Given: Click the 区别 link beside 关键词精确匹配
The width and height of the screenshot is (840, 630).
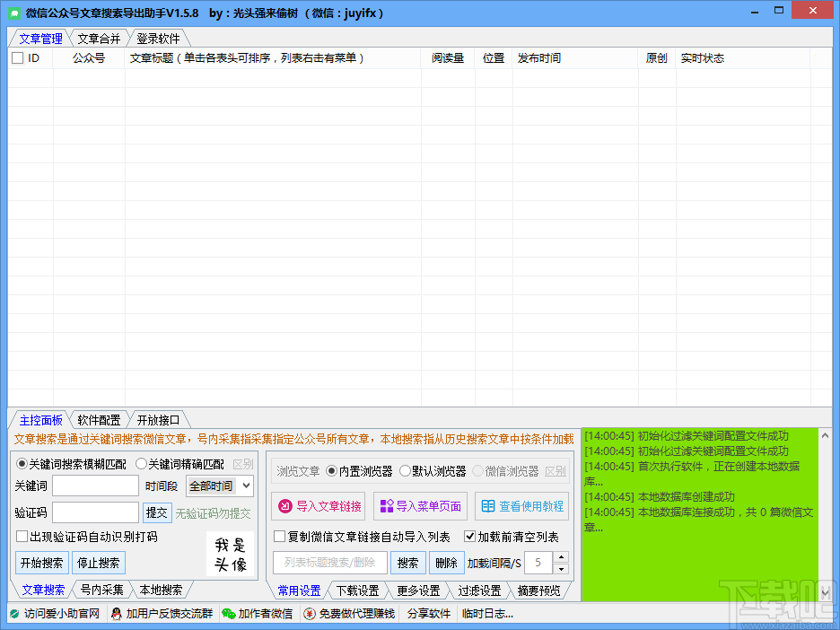Looking at the screenshot, I should pos(242,464).
